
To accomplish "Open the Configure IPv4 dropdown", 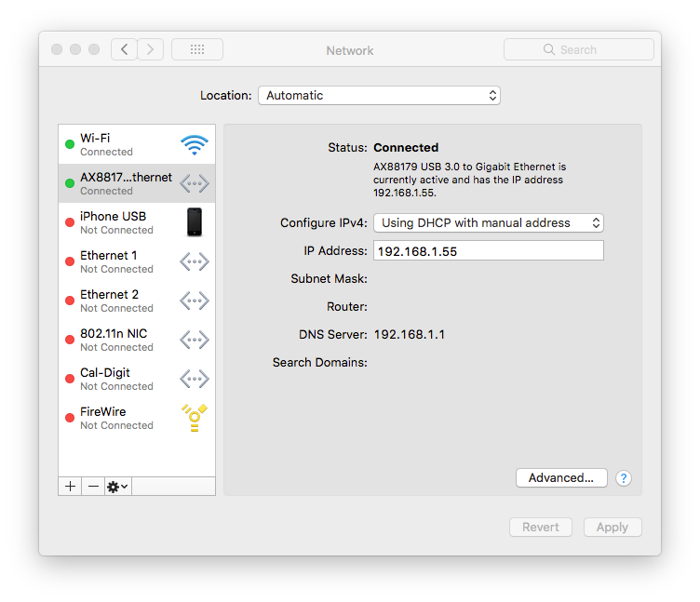I will point(489,222).
